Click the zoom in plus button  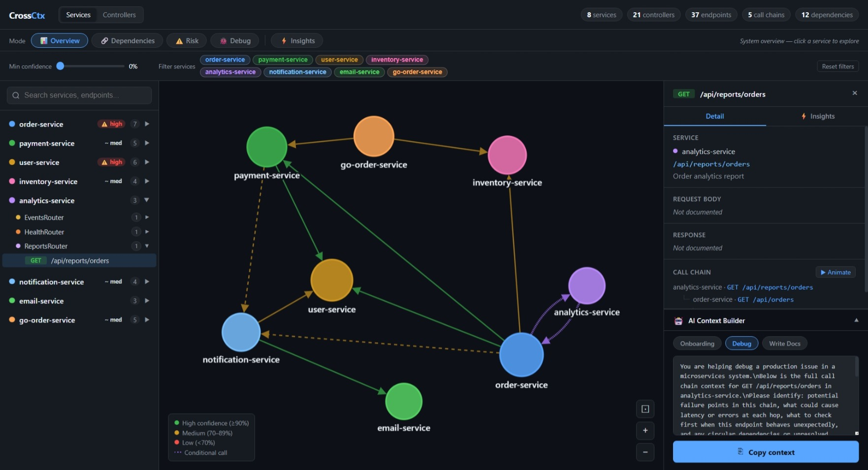coord(645,431)
